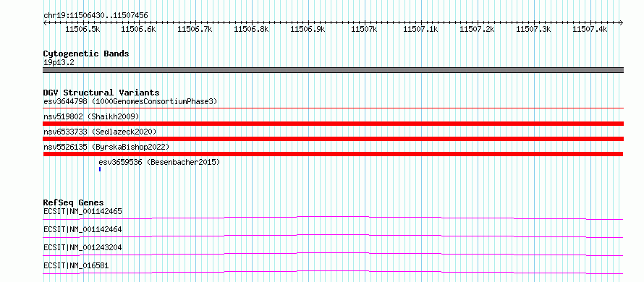Viewport: 644px width, 282px height.
Task: Click the right arrow end of ruler
Action: 622,22
